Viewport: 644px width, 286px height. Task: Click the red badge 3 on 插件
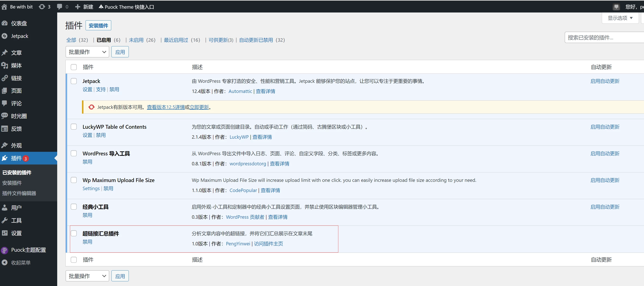[x=25, y=159]
